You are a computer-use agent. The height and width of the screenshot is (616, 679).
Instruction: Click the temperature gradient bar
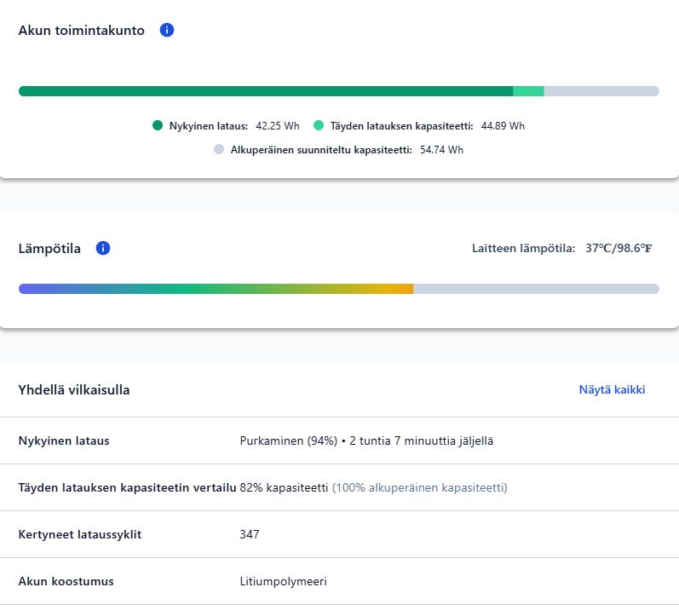click(x=338, y=289)
